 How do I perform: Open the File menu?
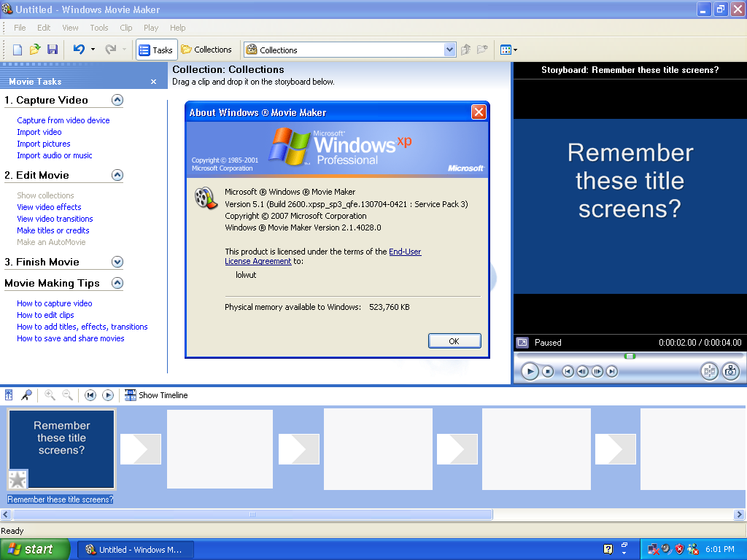20,28
